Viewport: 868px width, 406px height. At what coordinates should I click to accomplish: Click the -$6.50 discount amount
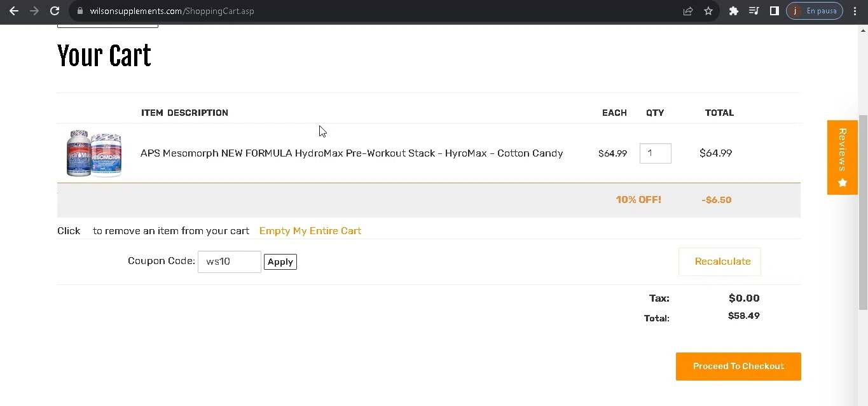coord(717,200)
